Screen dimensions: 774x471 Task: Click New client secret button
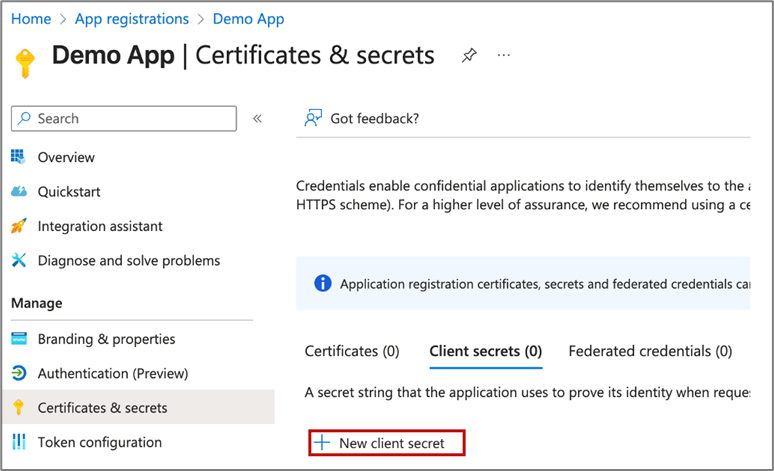click(x=388, y=442)
